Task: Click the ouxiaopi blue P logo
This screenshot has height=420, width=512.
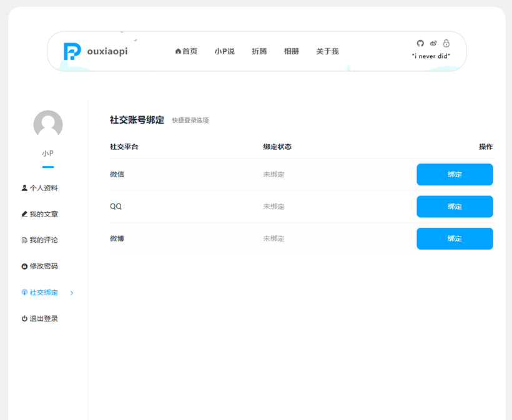Action: (72, 51)
